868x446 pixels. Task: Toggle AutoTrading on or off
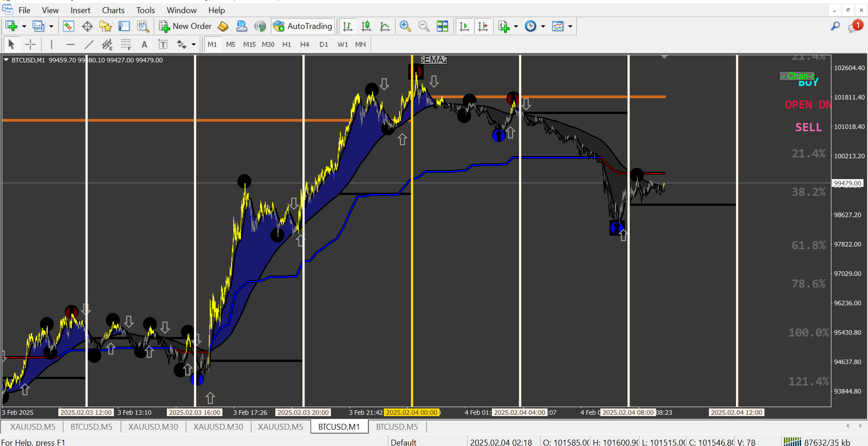[302, 26]
